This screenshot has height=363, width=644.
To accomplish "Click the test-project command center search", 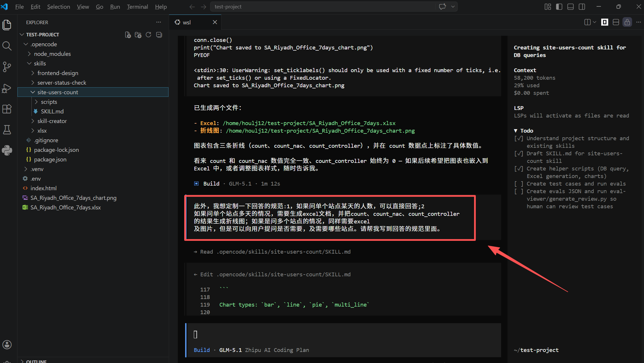I will [324, 7].
